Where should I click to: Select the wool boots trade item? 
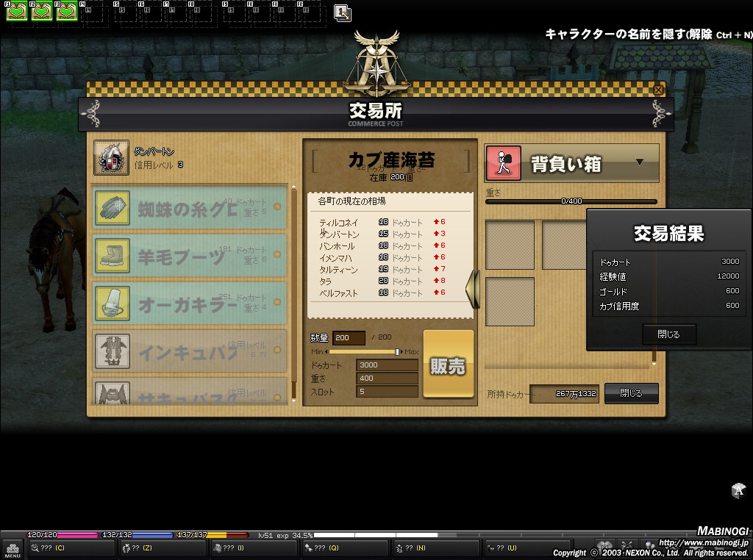pyautogui.click(x=190, y=255)
